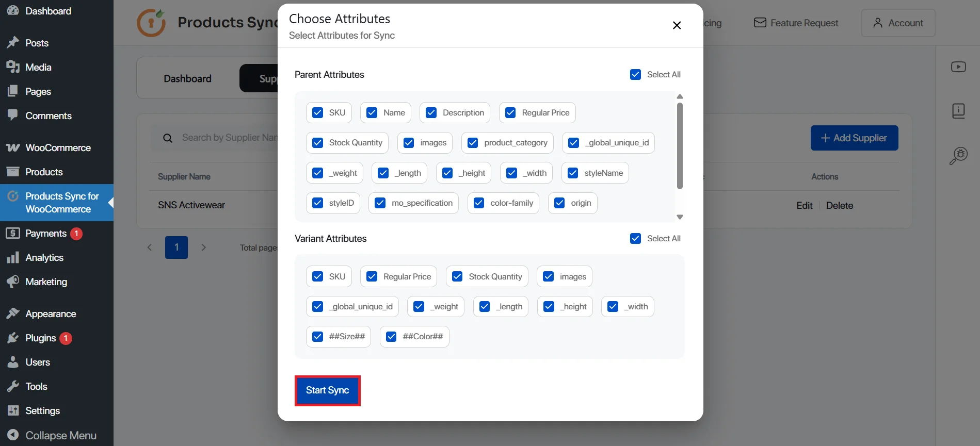The width and height of the screenshot is (980, 446).
Task: Open the Products Sync for WooCommerce plugin icon
Action: click(14, 196)
